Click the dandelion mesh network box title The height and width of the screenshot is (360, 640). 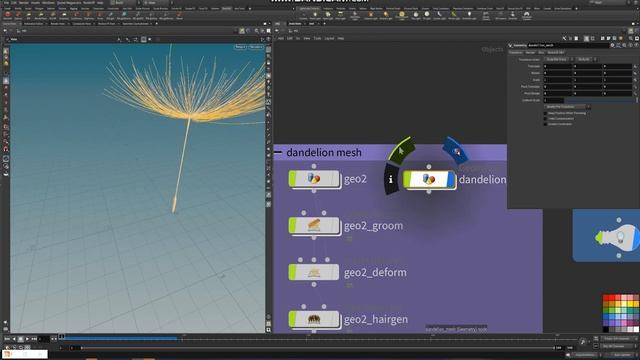pos(324,152)
